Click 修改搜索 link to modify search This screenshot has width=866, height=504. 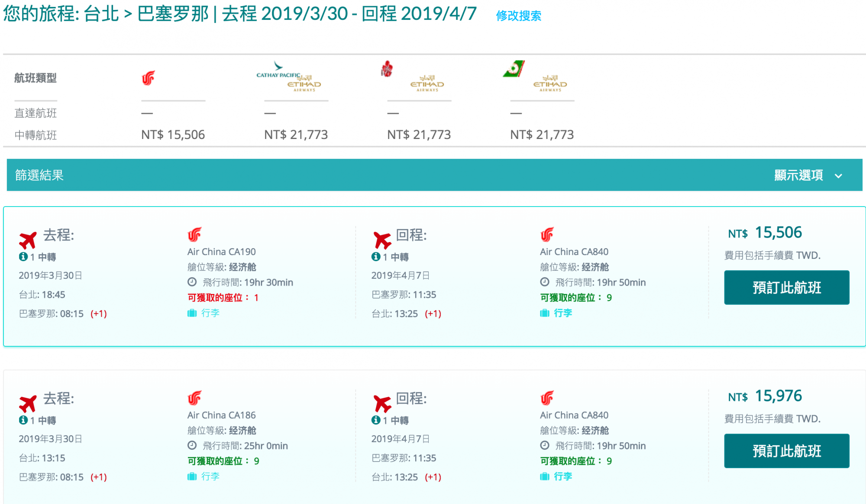pos(518,16)
